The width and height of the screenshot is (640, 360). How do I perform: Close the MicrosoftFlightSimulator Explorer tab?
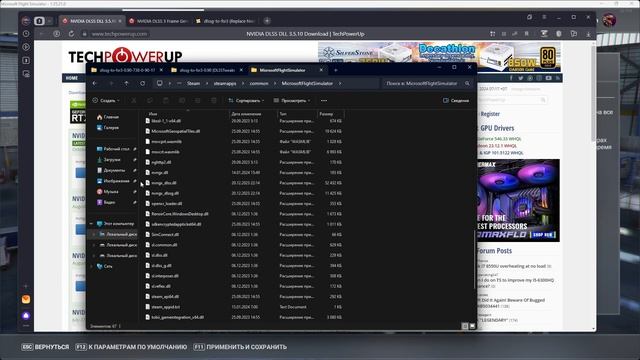click(321, 70)
